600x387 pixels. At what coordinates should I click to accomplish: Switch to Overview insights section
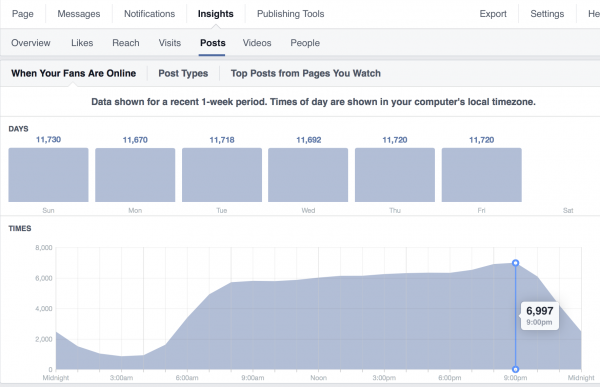31,43
